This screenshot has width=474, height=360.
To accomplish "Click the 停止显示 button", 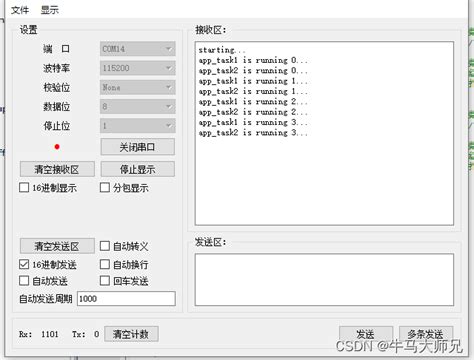I will pyautogui.click(x=138, y=169).
